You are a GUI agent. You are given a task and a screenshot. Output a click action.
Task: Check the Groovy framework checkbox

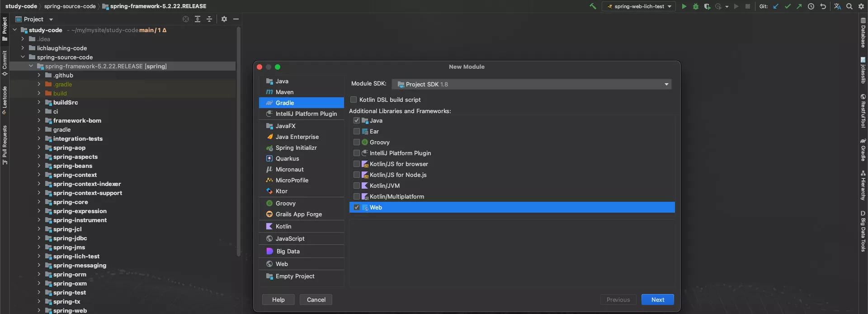pos(357,142)
